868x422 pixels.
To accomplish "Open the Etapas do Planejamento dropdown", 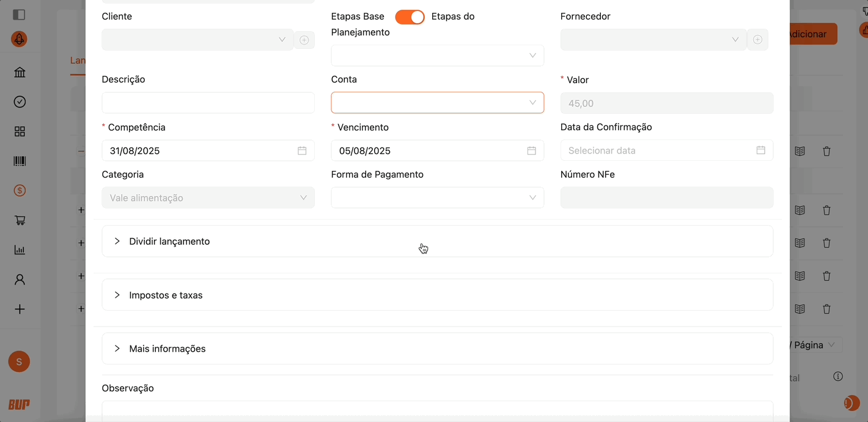I will tap(437, 56).
